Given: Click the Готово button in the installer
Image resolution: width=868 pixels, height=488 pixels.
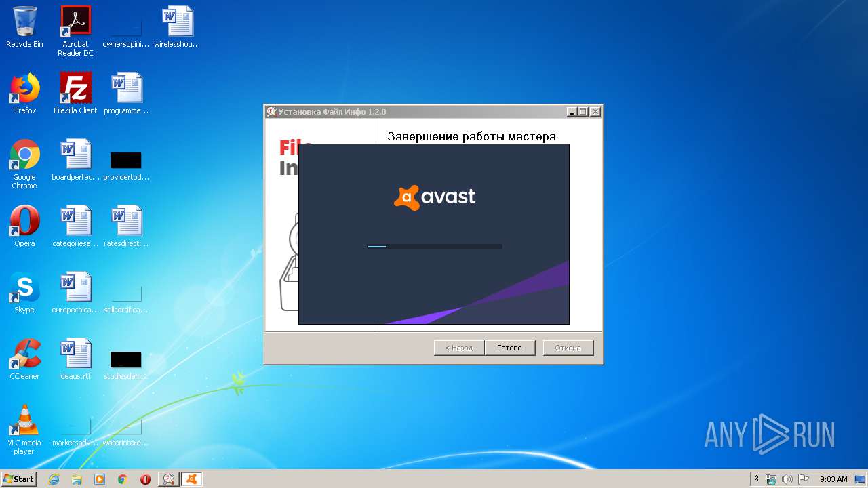Looking at the screenshot, I should [509, 348].
